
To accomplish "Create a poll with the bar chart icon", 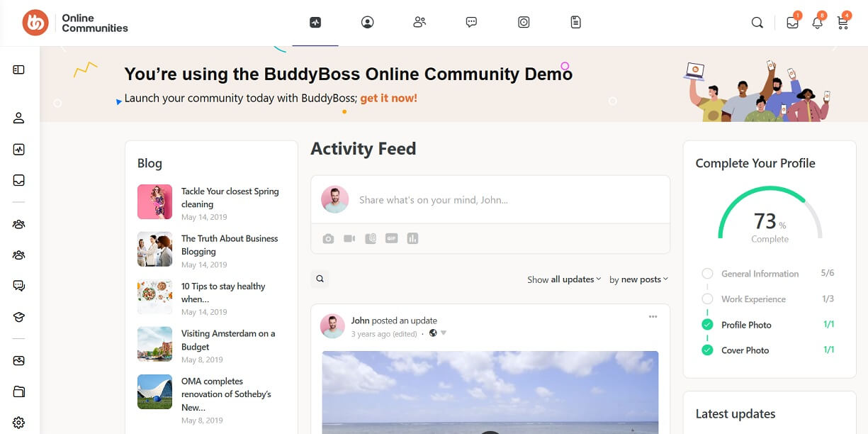I will (x=412, y=239).
